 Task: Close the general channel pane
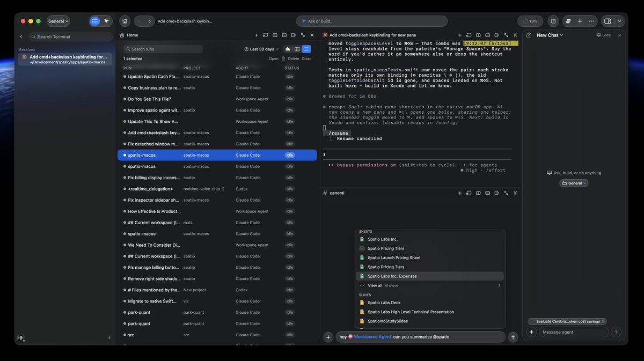515,193
